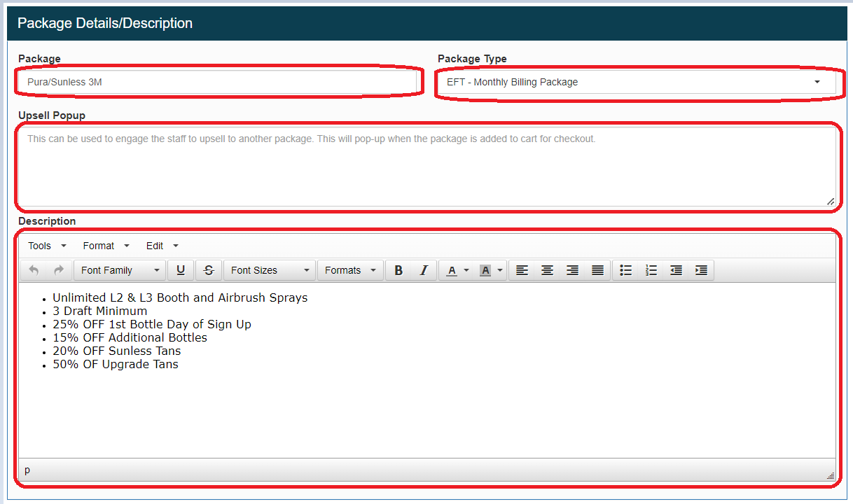Undo the last edit in the editor
Screen dimensions: 853x504
34,270
